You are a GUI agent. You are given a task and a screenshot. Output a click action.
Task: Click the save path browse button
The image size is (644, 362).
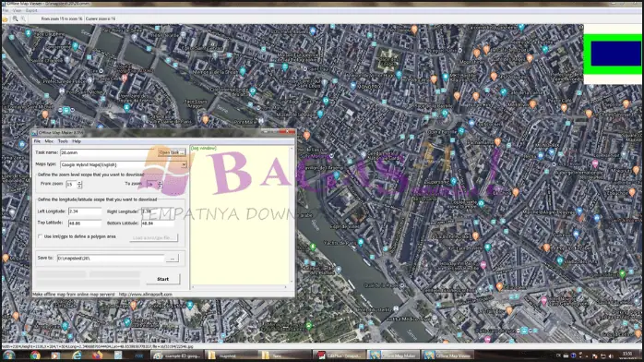coord(173,259)
